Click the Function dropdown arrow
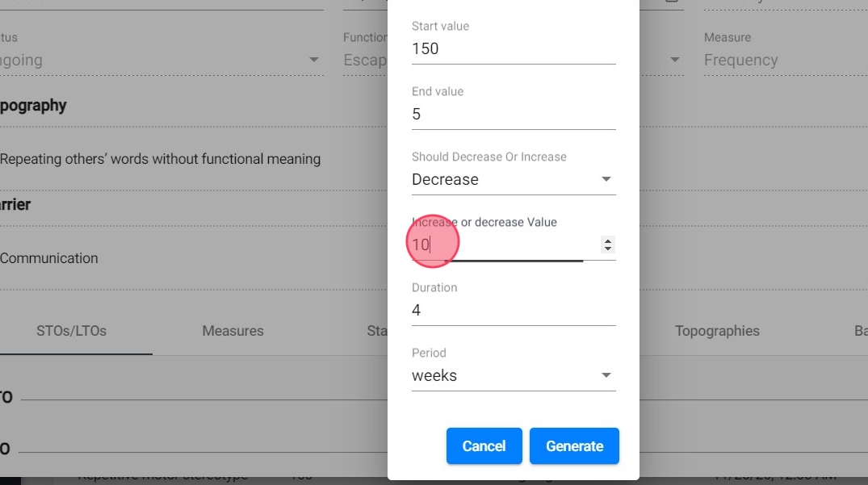The height and width of the screenshot is (485, 868). pyautogui.click(x=675, y=61)
